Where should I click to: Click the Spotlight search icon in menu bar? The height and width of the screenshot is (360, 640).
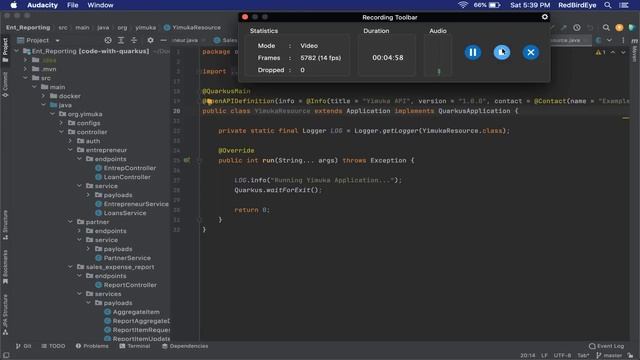tap(608, 5)
